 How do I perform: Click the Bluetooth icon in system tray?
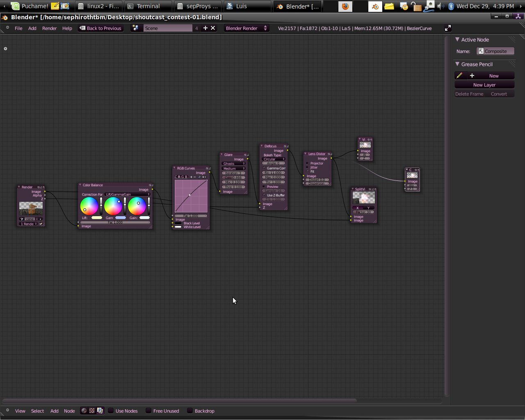(451, 6)
